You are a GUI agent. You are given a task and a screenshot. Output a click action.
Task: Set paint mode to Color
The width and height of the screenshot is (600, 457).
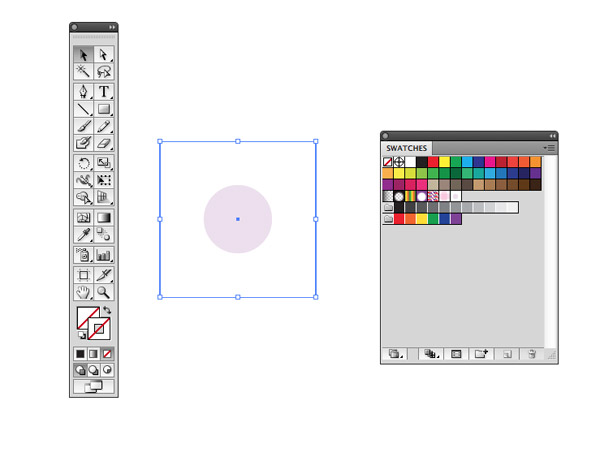point(80,354)
